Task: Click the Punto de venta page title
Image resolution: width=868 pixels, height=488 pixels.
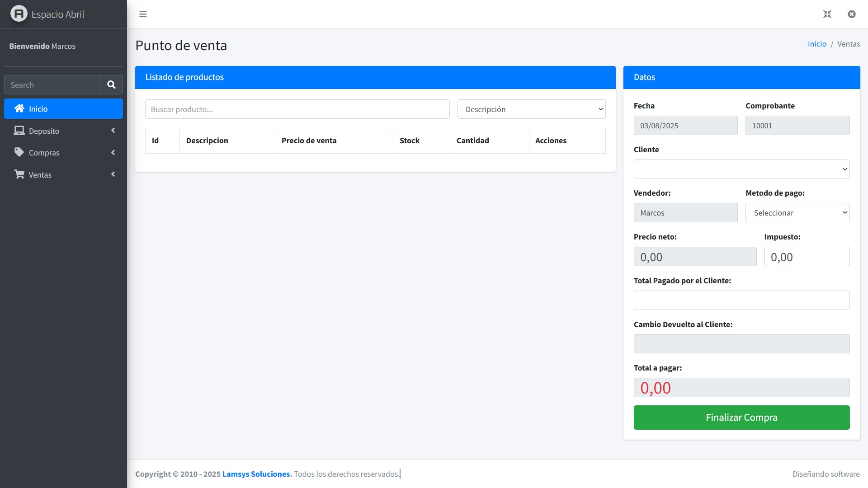Action: 181,45
